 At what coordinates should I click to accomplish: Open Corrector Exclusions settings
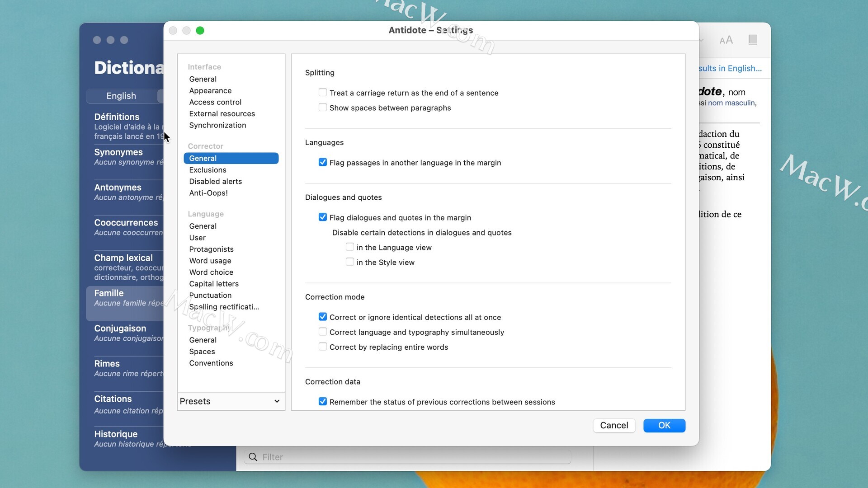208,170
